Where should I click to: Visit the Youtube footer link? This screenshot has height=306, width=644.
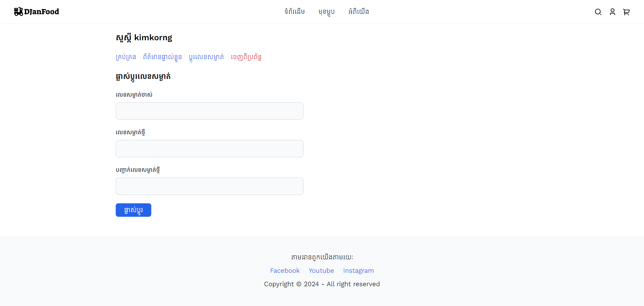pyautogui.click(x=321, y=271)
